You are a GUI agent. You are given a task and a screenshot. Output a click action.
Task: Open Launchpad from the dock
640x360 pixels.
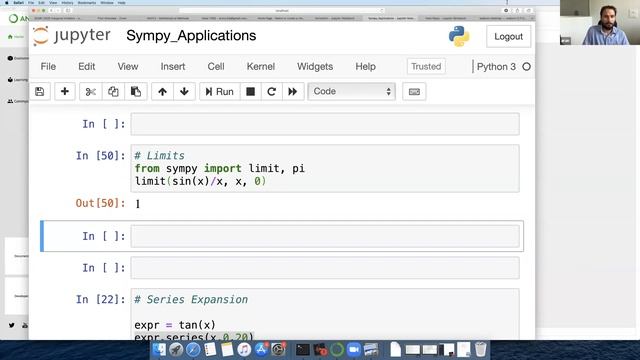(x=176, y=349)
